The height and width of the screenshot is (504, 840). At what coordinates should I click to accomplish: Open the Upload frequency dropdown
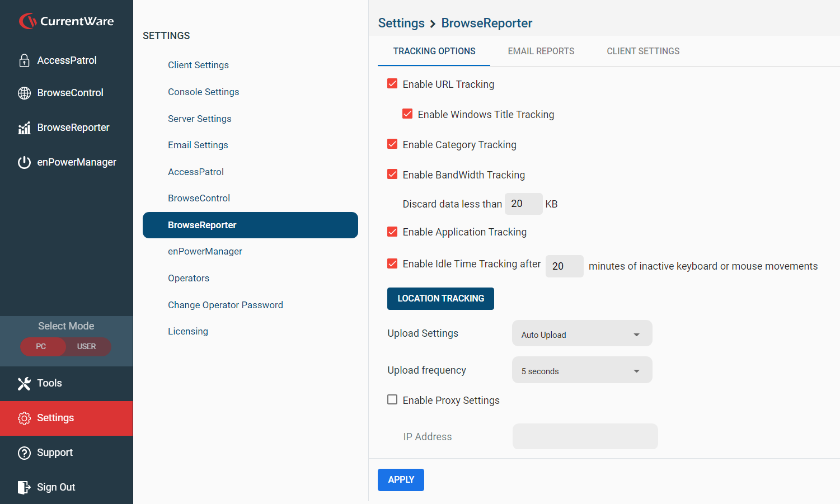[x=582, y=370]
